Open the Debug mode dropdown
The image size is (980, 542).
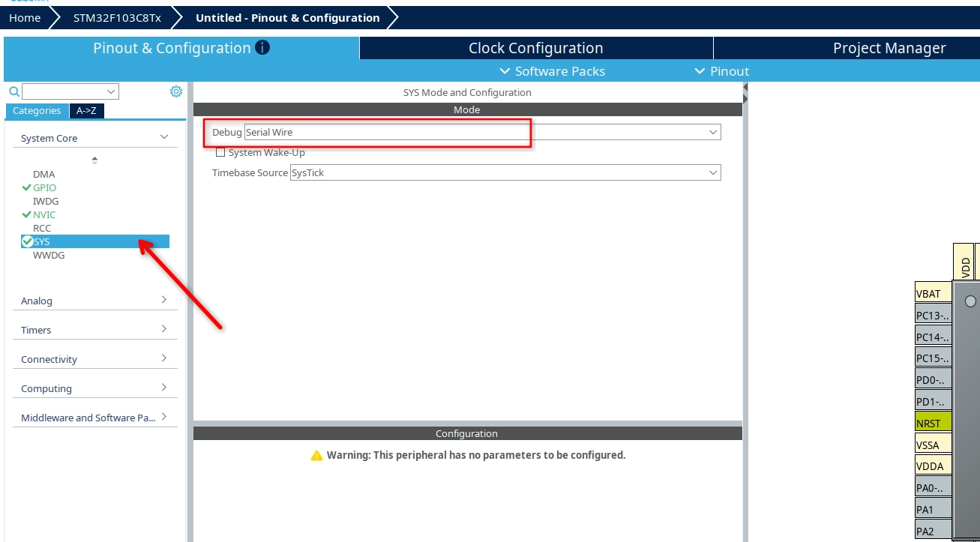coord(482,132)
